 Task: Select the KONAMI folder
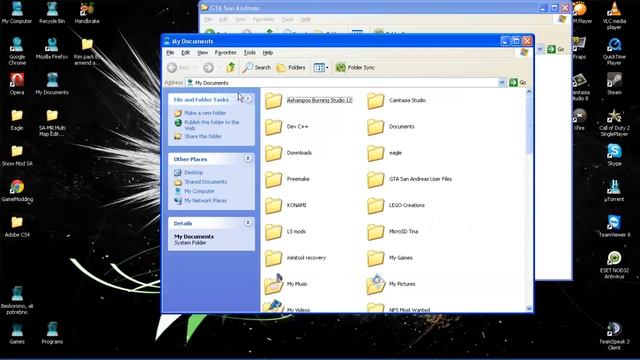285,205
